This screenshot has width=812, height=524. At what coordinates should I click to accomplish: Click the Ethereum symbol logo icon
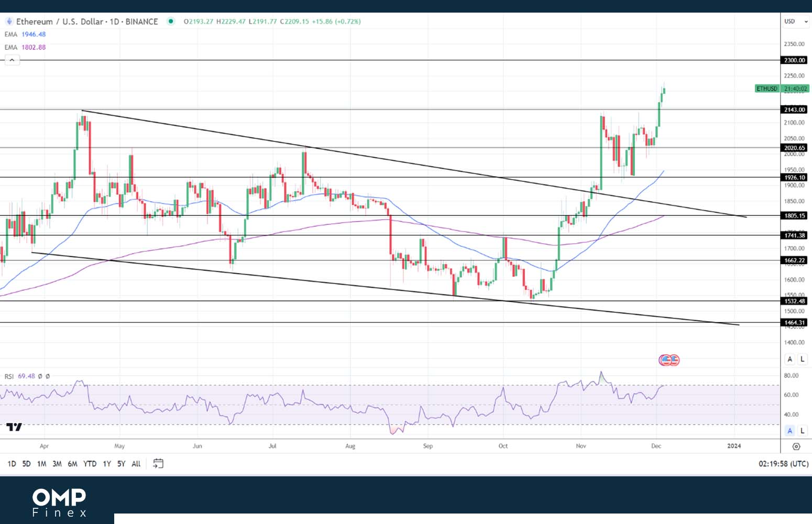(9, 21)
